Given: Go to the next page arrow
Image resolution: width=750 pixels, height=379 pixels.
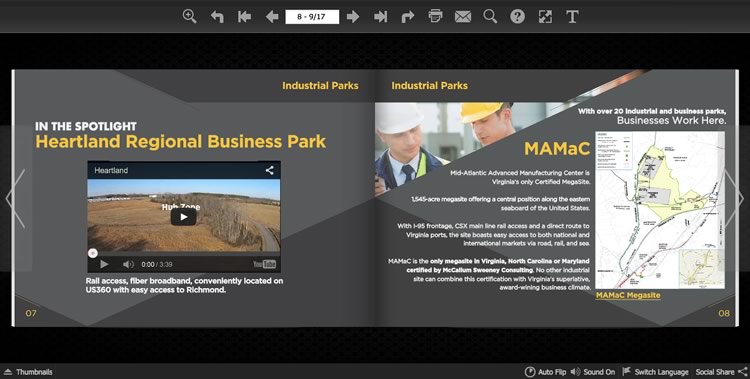Looking at the screenshot, I should 353,17.
